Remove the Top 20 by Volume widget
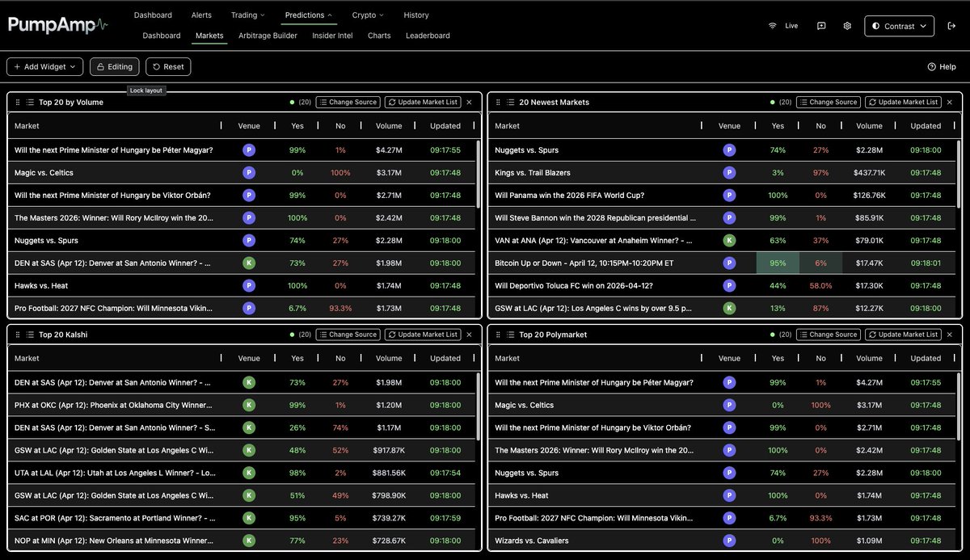Screen dimensions: 970x560 click(469, 103)
